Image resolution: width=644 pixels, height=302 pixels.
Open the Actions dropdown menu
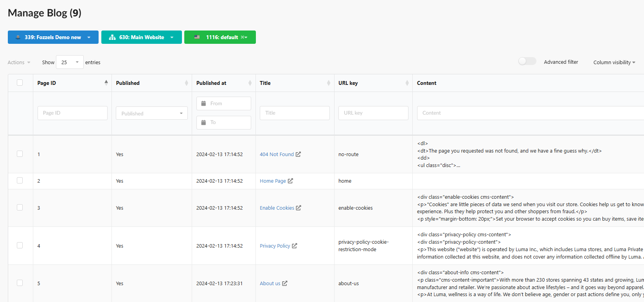pyautogui.click(x=19, y=62)
